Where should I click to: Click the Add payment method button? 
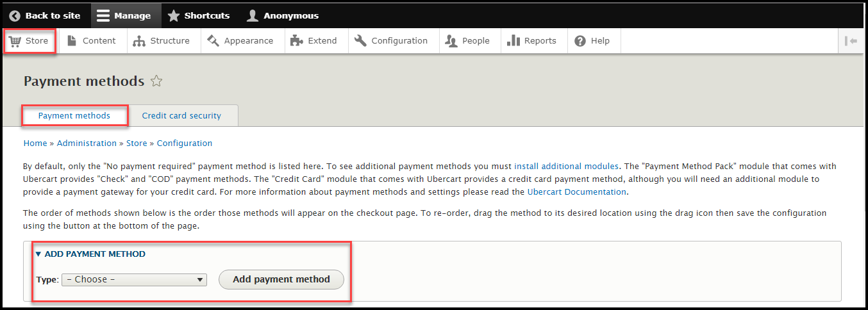click(x=281, y=279)
